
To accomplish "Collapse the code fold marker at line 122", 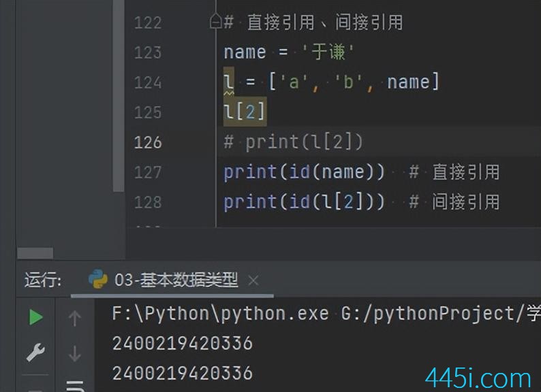I will (215, 21).
